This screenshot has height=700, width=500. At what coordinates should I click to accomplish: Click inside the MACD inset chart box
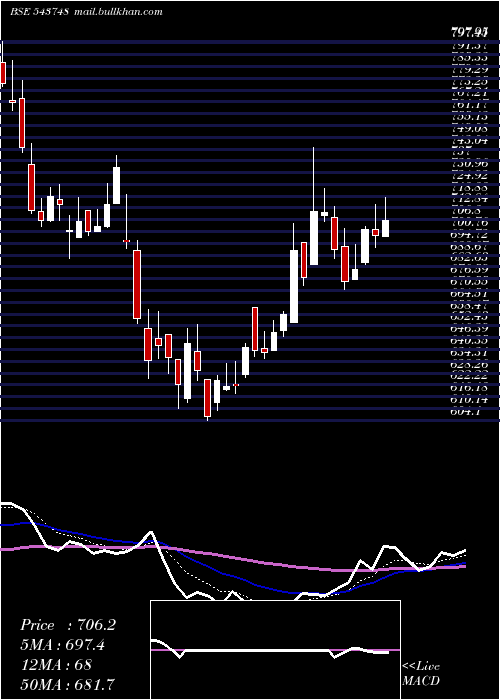pyautogui.click(x=275, y=650)
